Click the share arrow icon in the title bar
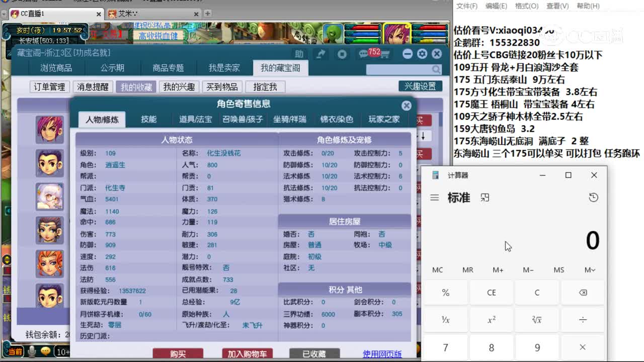Screen dimensions: 644x362 tap(320, 53)
